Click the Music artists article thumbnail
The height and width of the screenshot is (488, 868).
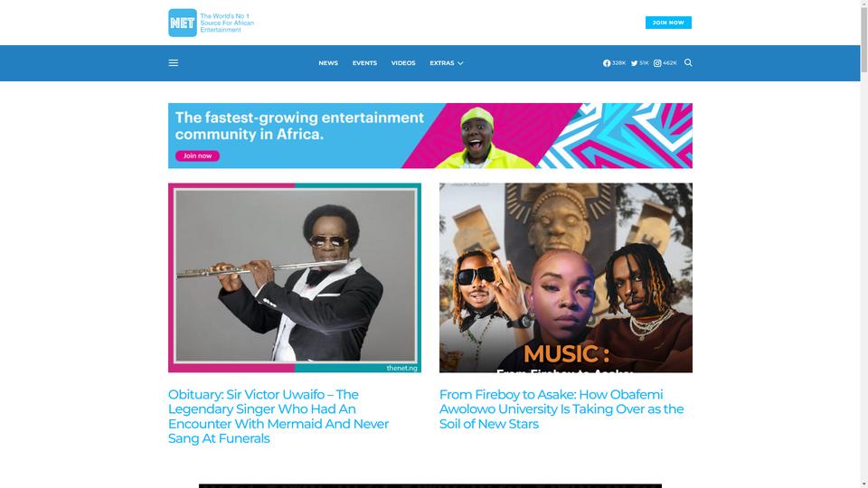tap(566, 277)
